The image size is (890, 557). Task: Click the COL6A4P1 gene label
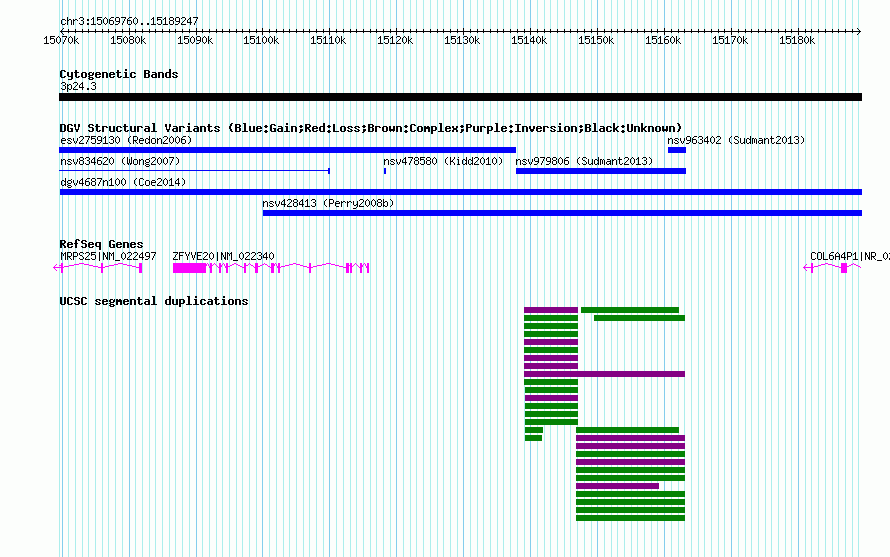[850, 257]
